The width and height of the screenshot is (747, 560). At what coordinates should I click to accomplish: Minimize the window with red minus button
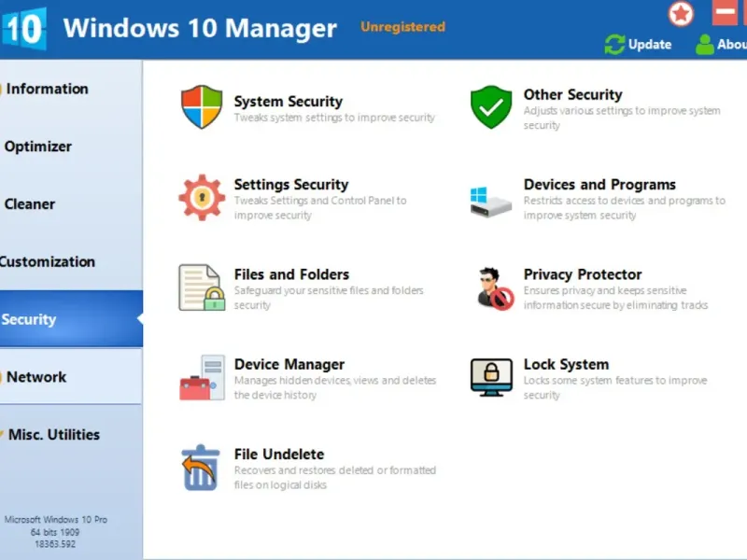click(x=726, y=11)
